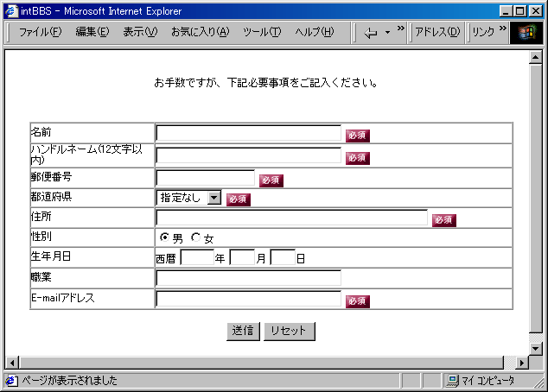Open the 都道府県 指定なし dropdown

[x=188, y=198]
